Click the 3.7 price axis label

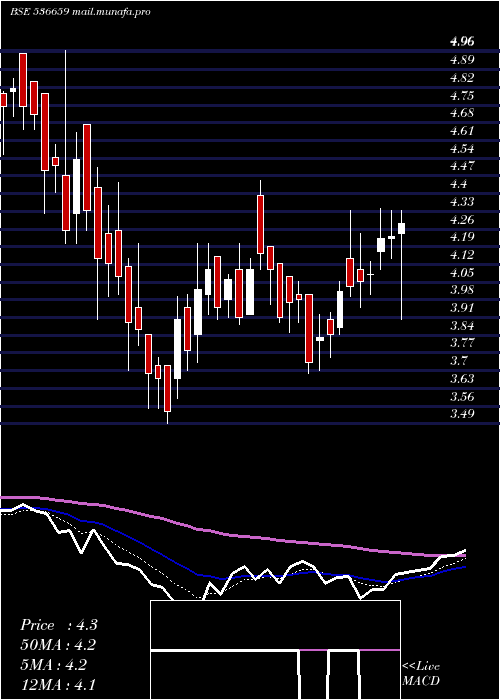click(x=458, y=362)
